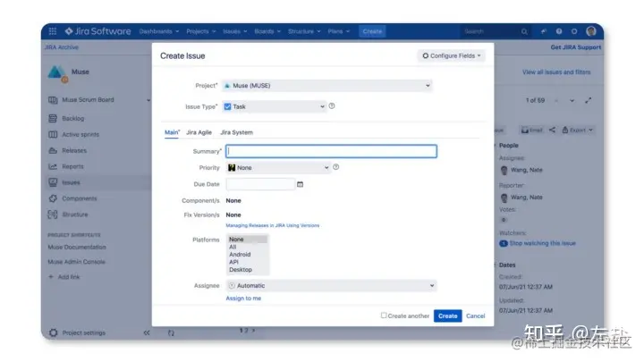This screenshot has width=644, height=362.
Task: Click the search magnifier icon
Action: (524, 31)
